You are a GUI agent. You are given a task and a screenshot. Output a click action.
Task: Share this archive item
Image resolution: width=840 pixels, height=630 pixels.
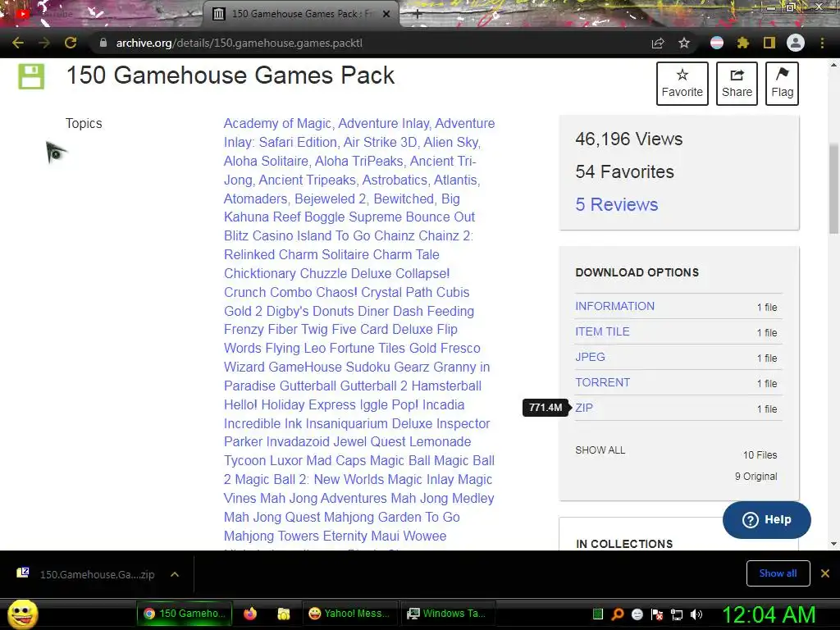(737, 83)
